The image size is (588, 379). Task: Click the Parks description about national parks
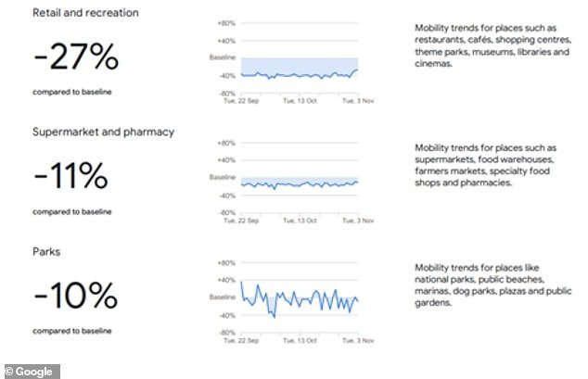click(493, 285)
